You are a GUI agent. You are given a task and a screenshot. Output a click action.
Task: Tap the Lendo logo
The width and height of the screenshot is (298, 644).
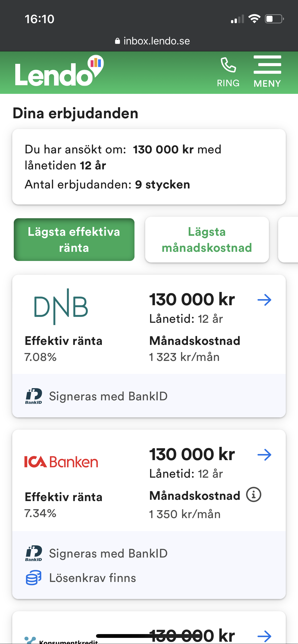[x=59, y=72]
